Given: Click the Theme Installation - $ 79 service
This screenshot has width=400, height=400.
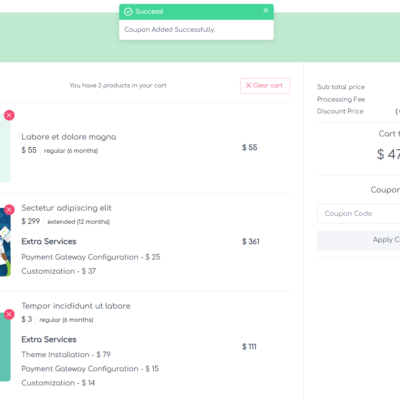Looking at the screenshot, I should pos(66,355).
